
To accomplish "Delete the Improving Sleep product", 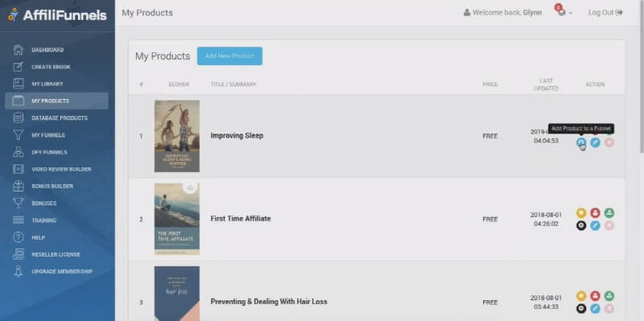I will point(609,142).
